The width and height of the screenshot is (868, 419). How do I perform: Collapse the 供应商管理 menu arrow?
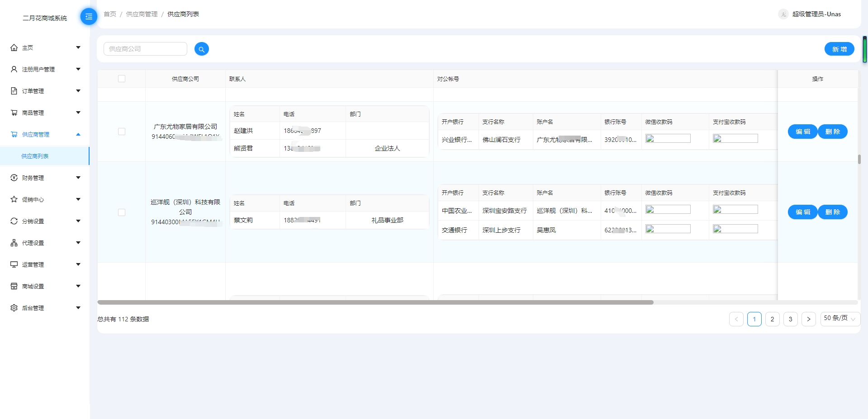(78, 134)
